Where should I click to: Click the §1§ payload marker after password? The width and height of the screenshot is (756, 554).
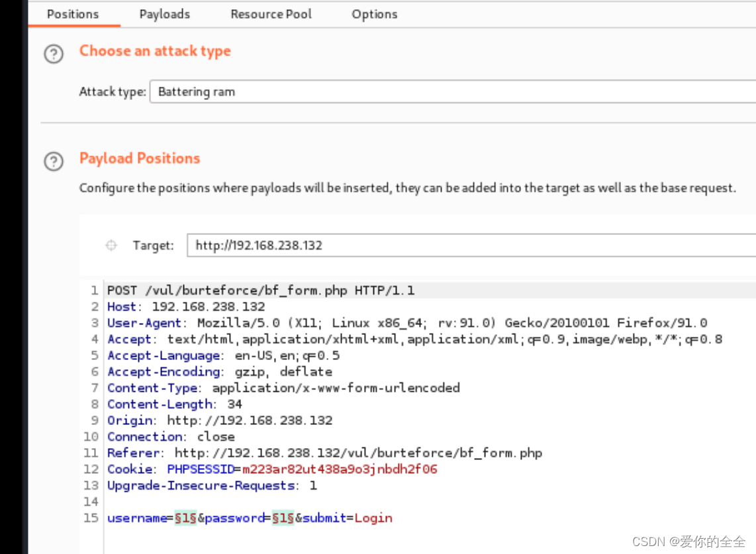283,518
